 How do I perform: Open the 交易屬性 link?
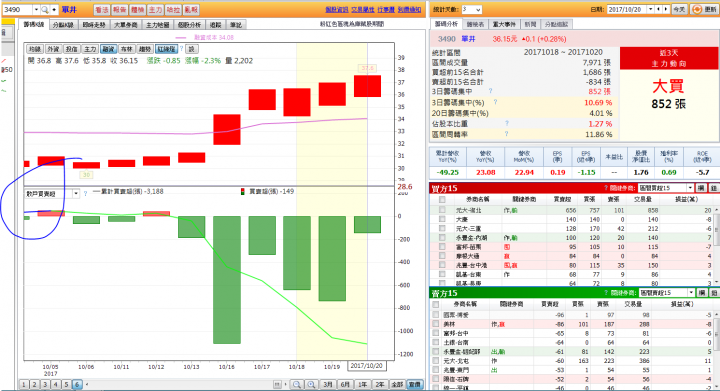point(363,10)
